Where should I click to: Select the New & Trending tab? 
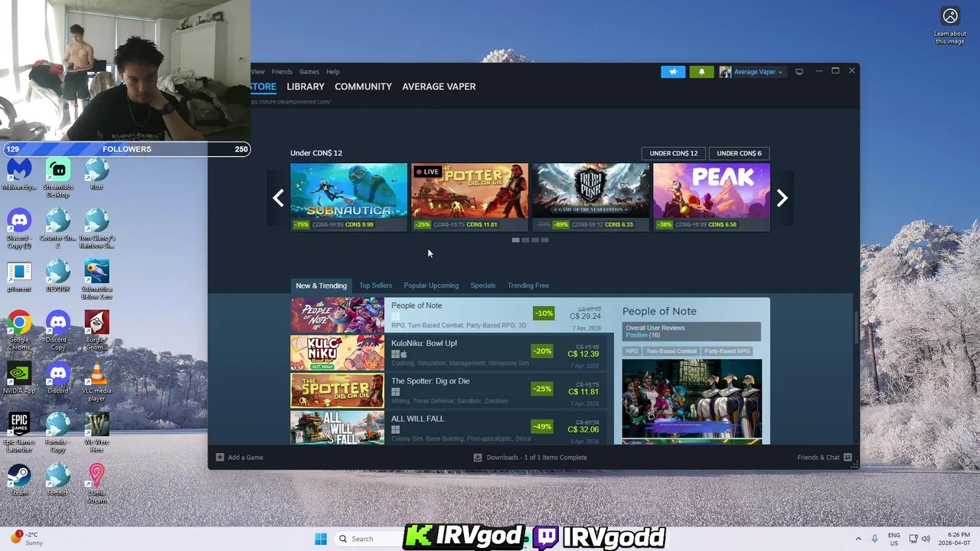322,285
